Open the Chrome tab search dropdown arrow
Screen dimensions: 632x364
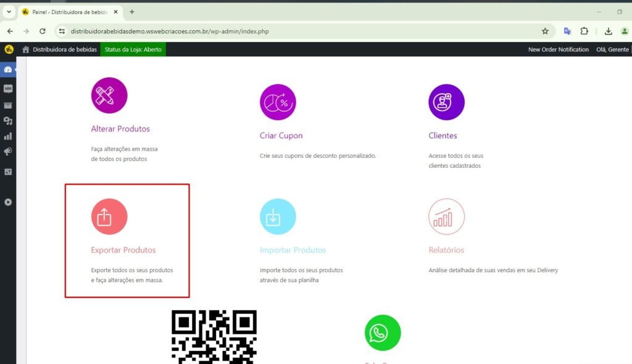pyautogui.click(x=9, y=12)
